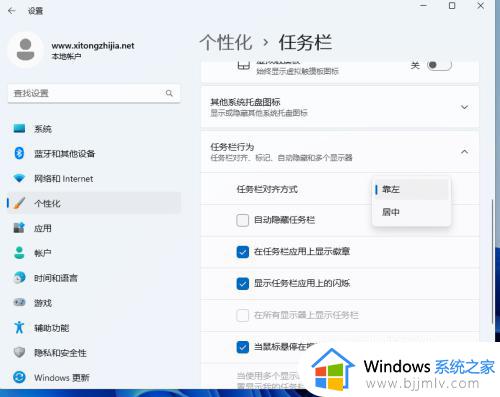Click the 隐私和安全性 shield icon
Screen dimensions: 500x397
pos(19,352)
